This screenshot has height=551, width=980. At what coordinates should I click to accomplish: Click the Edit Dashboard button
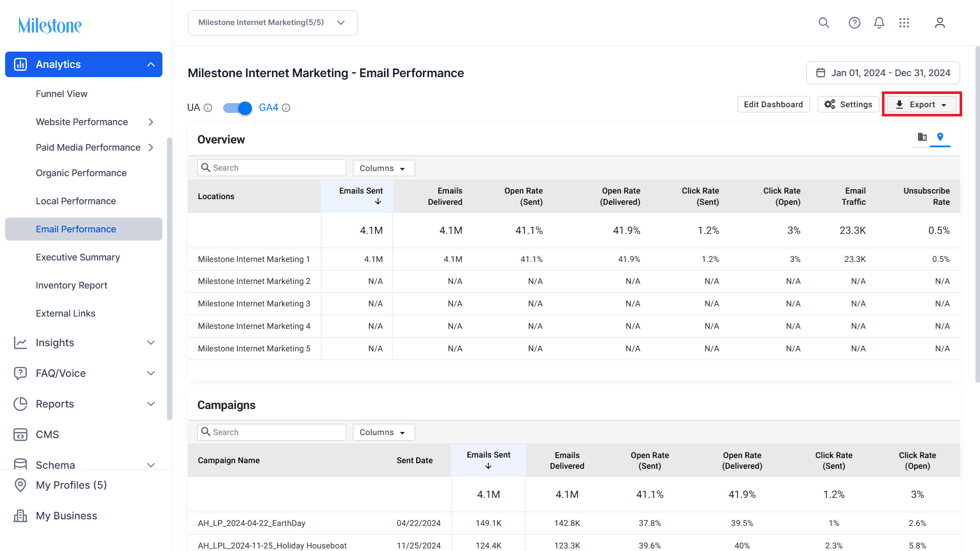(x=773, y=104)
